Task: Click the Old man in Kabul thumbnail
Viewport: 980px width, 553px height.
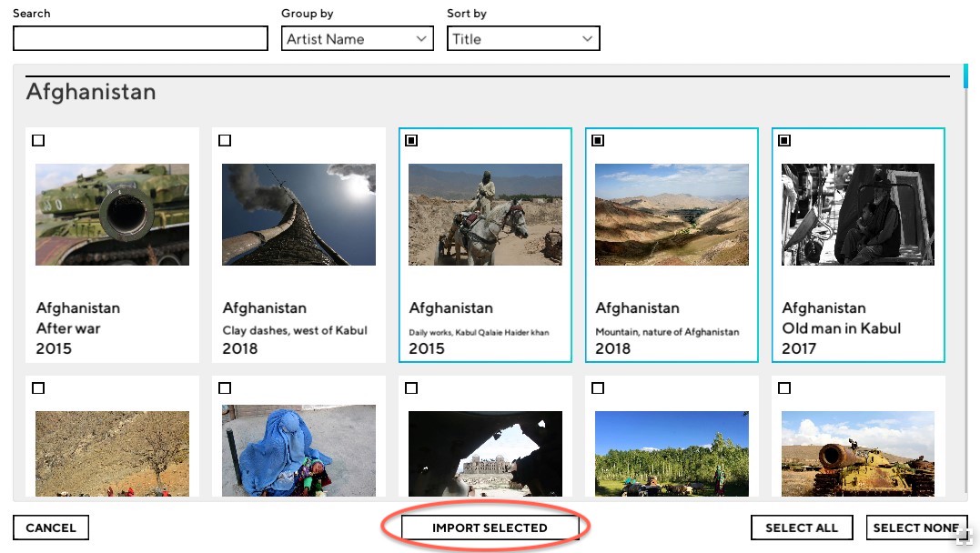Action: tap(858, 215)
